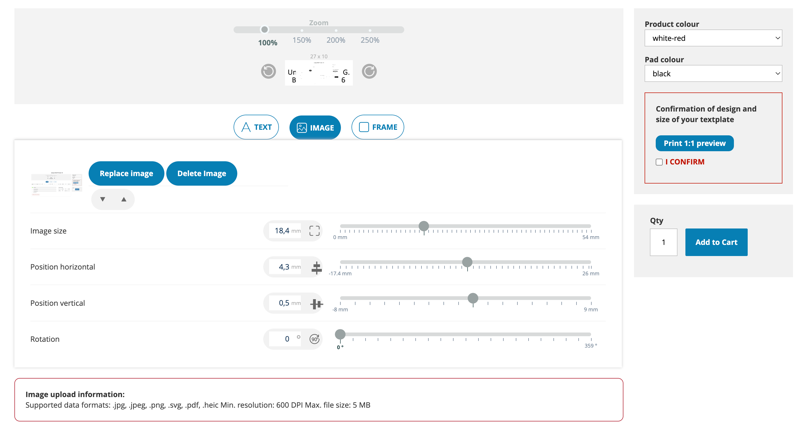The image size is (800, 430).
Task: Tick the I CONFIRM checkbox
Action: point(659,162)
